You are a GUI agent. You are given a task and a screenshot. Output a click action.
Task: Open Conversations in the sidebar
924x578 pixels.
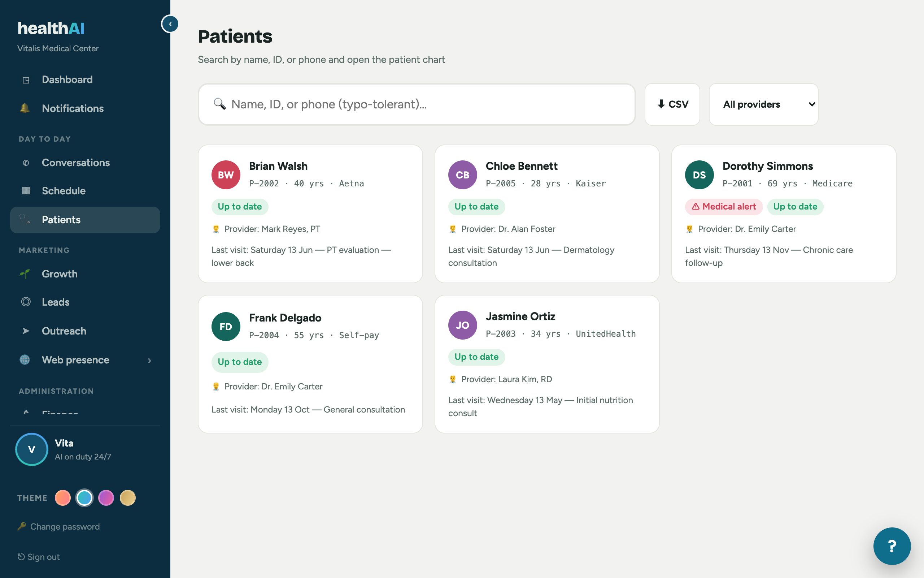click(x=75, y=163)
